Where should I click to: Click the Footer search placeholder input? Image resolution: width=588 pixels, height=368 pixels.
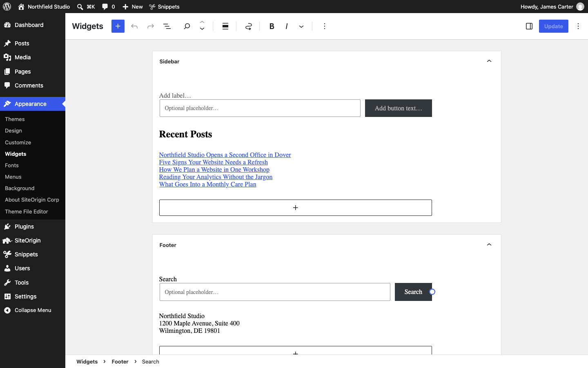click(x=275, y=292)
